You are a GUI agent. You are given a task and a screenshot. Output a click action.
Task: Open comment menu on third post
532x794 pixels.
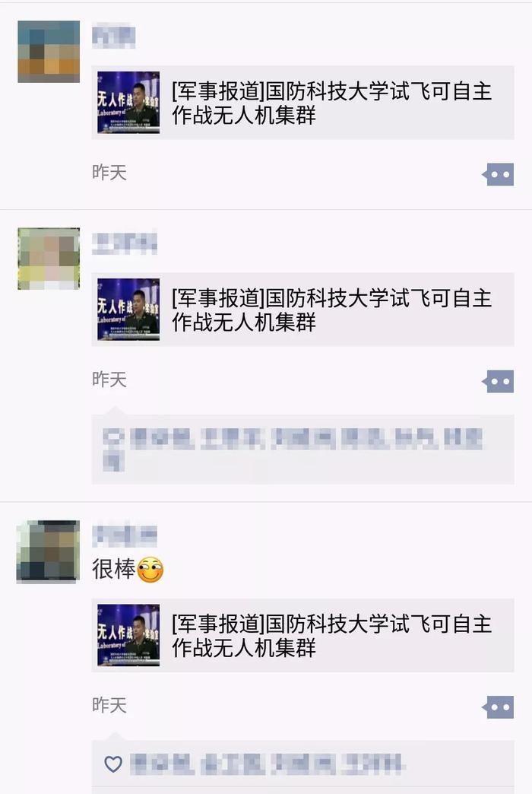(498, 707)
